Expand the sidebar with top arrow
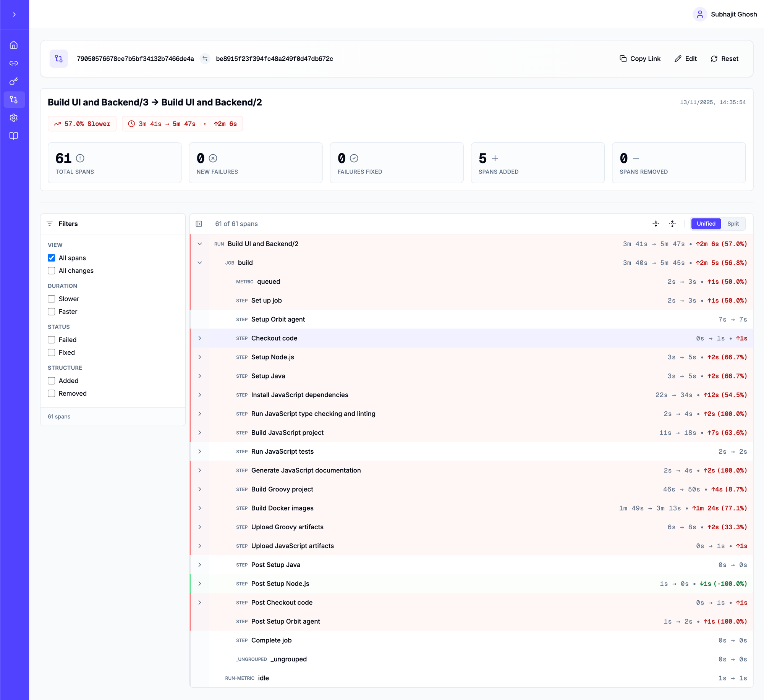764x700 pixels. pyautogui.click(x=14, y=15)
